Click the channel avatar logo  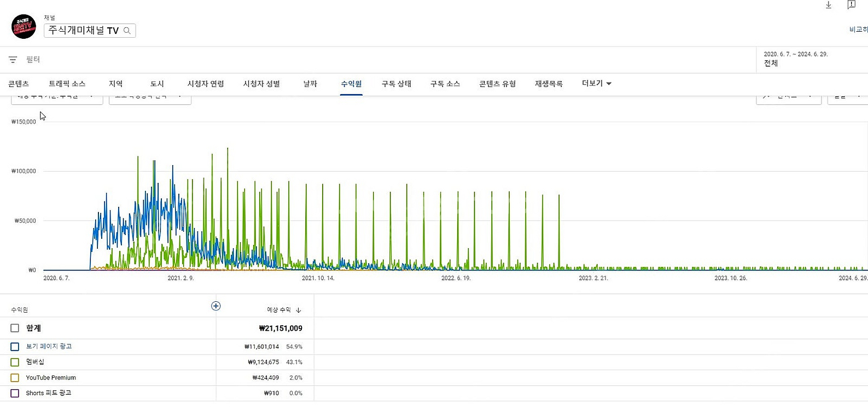(24, 26)
